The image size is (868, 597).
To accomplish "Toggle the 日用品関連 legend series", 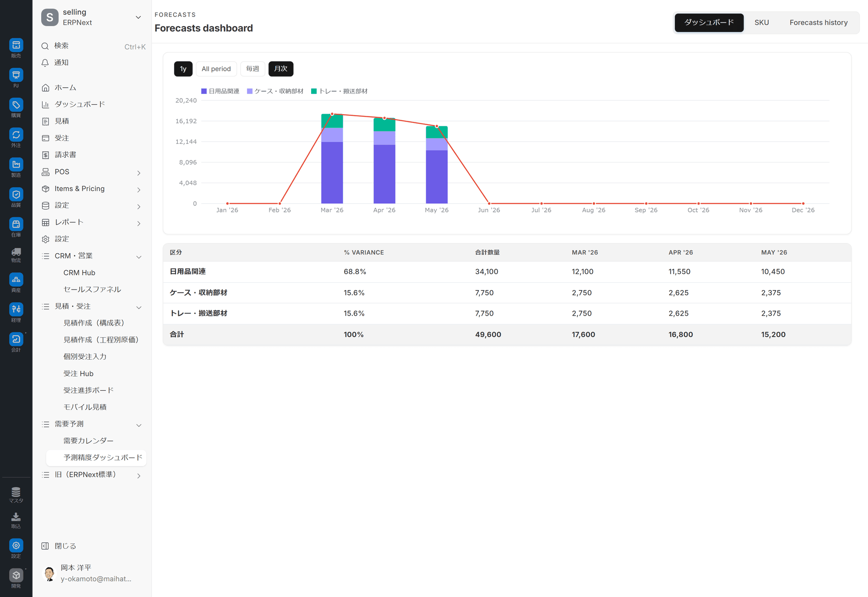I will click(x=220, y=91).
